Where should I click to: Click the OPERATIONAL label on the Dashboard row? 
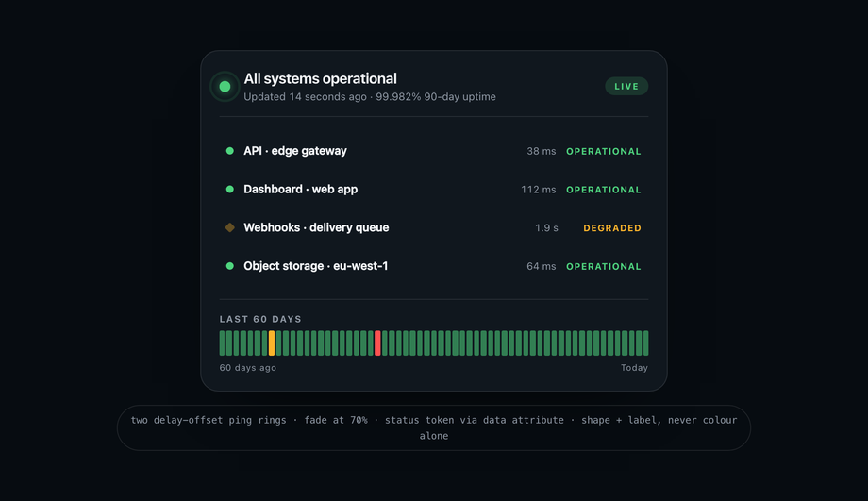[604, 190]
